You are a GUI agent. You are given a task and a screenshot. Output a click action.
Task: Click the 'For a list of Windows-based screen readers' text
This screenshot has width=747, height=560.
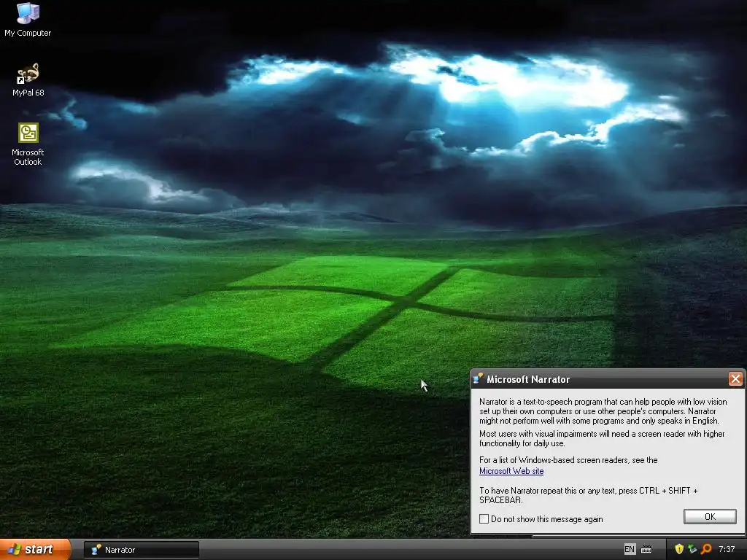[568, 460]
